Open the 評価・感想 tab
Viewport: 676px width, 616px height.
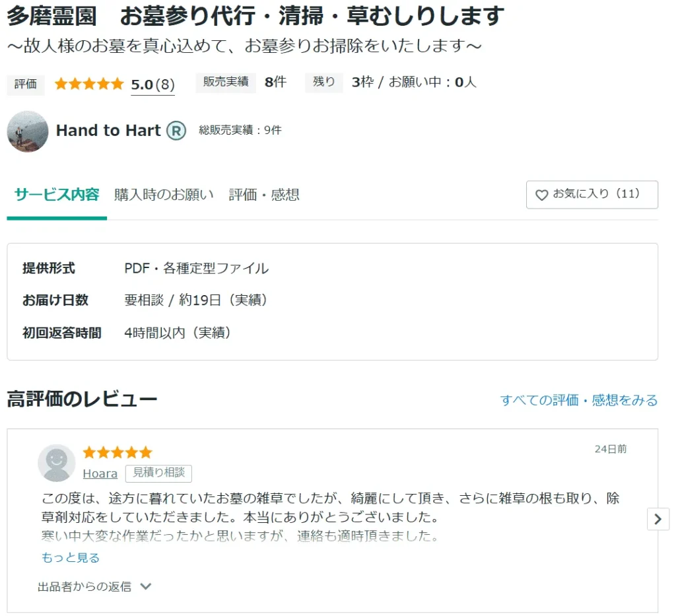click(x=264, y=195)
